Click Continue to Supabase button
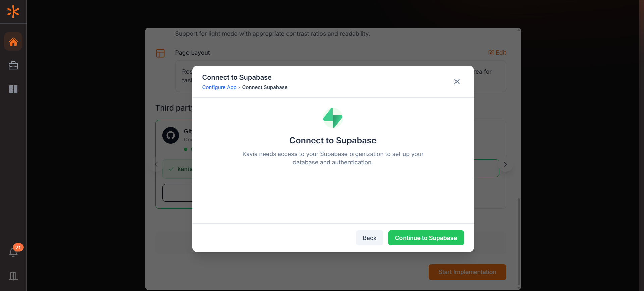Screen dimensions: 644x291 [x=426, y=238]
